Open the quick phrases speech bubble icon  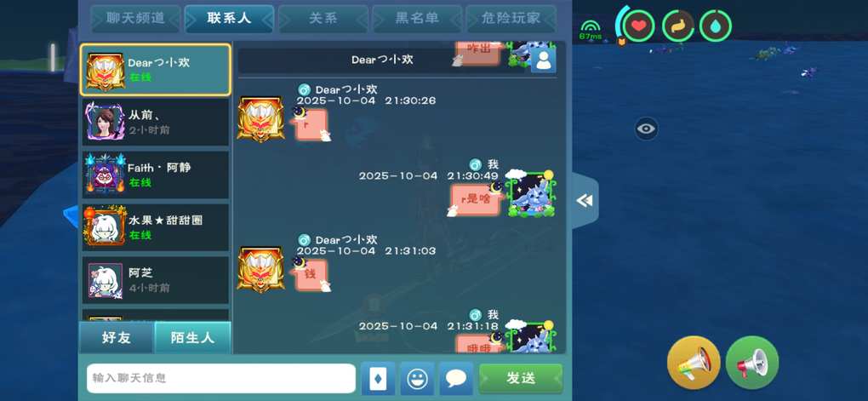point(456,379)
